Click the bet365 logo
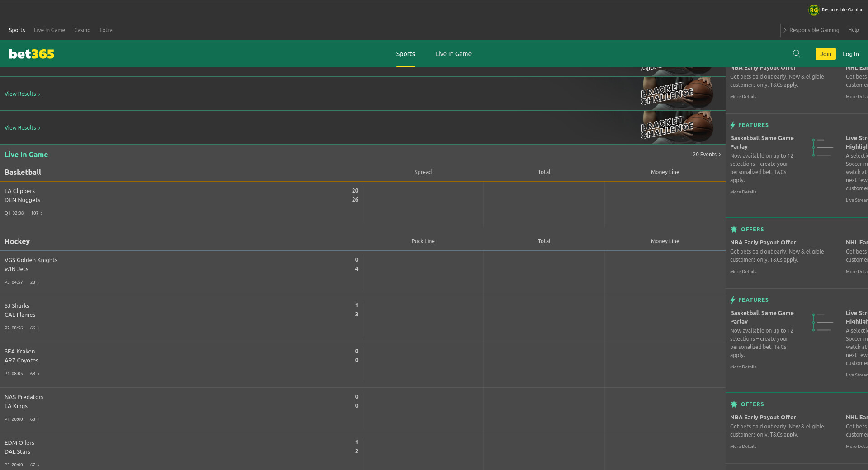Viewport: 868px width, 470px height. [32, 54]
